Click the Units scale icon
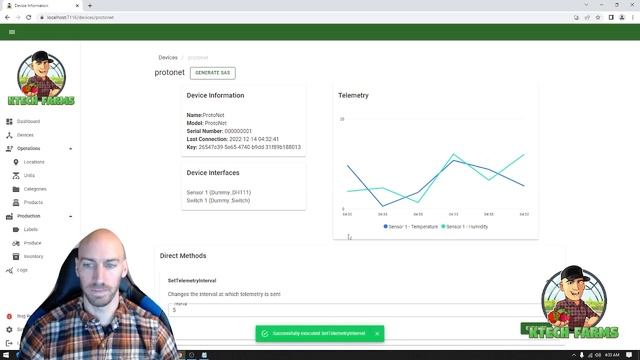640x360 pixels. click(16, 176)
